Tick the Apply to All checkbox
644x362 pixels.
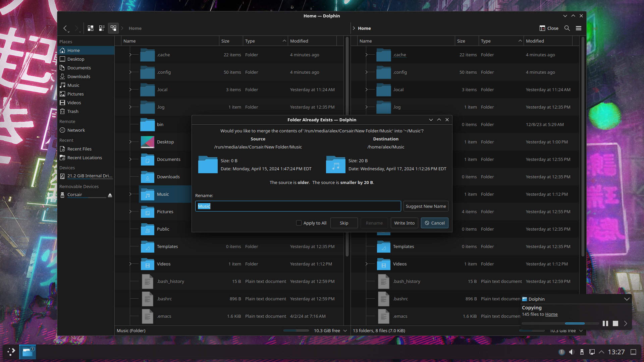[x=299, y=223]
